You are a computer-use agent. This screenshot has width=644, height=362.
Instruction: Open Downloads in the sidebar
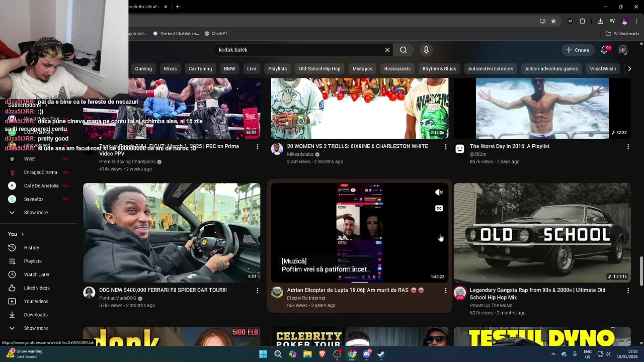[36, 315]
